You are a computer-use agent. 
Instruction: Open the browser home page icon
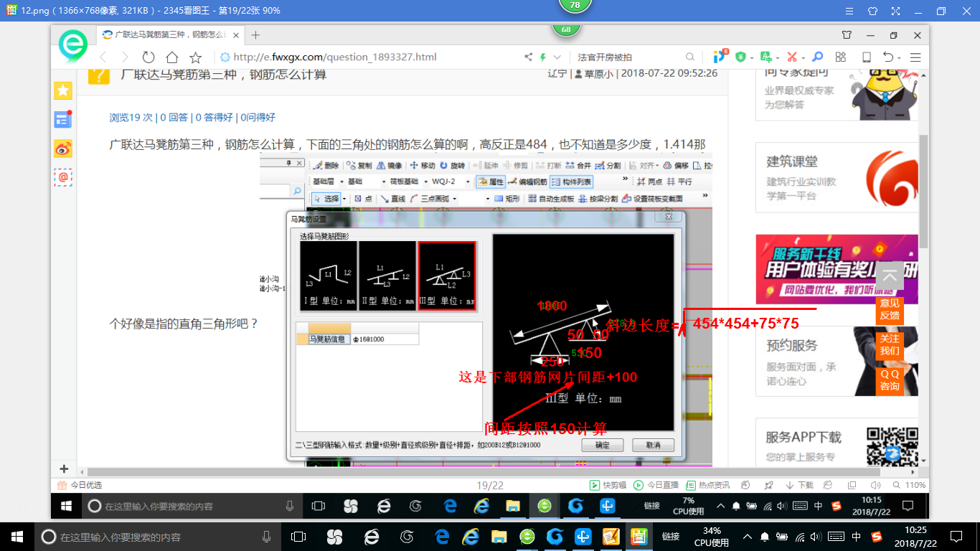tap(171, 57)
